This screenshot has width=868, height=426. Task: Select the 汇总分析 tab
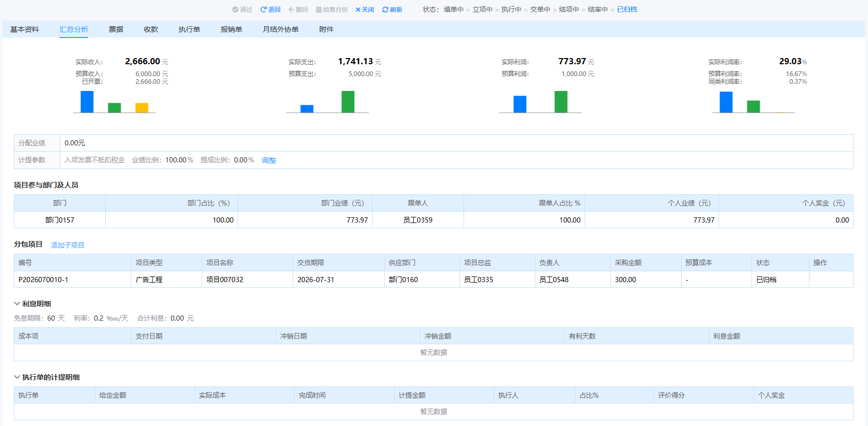coord(74,29)
